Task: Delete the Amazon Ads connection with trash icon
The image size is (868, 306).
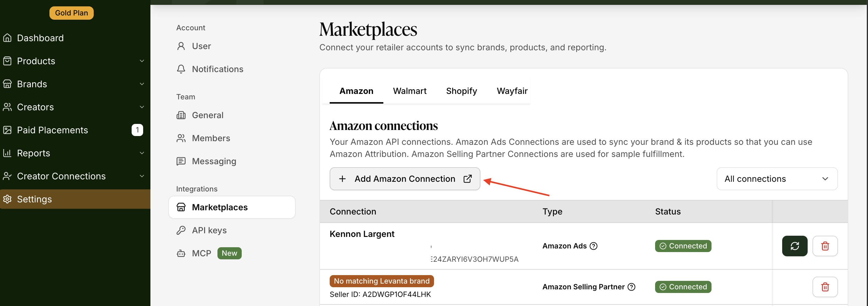Action: 825,246
